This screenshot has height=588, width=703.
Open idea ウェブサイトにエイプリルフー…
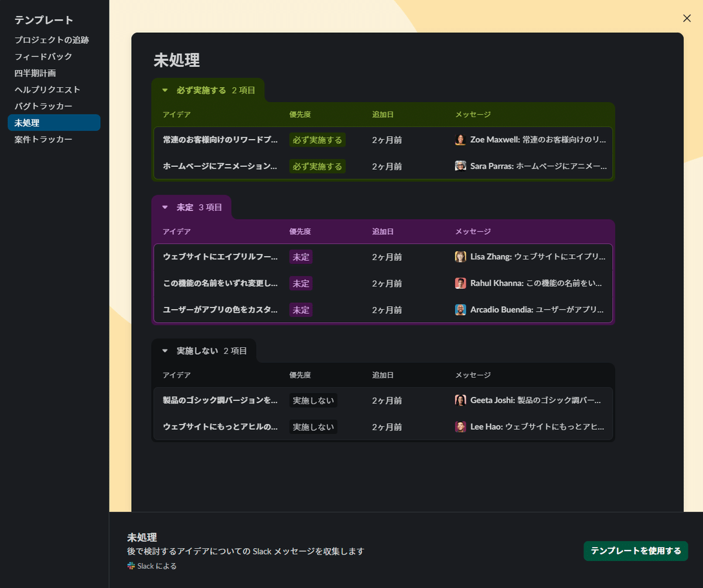click(x=220, y=257)
